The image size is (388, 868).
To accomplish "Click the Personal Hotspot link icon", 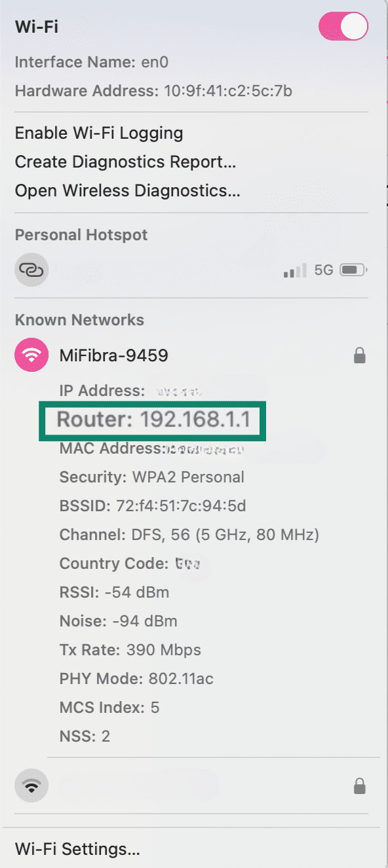I will tap(31, 270).
